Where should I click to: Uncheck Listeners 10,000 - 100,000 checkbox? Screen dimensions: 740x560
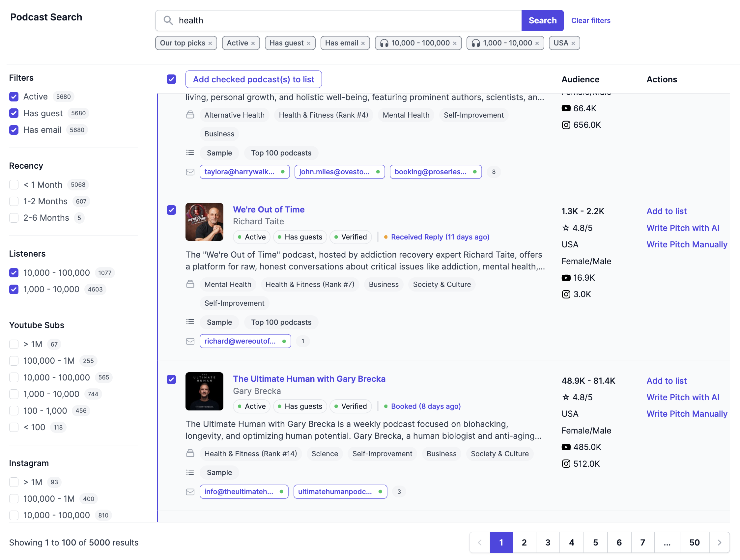point(14,273)
